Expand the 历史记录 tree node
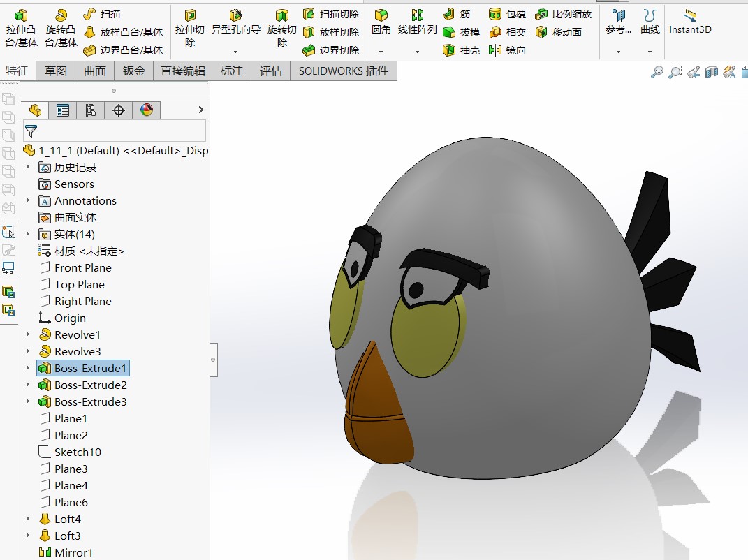748x560 pixels. pyautogui.click(x=28, y=167)
